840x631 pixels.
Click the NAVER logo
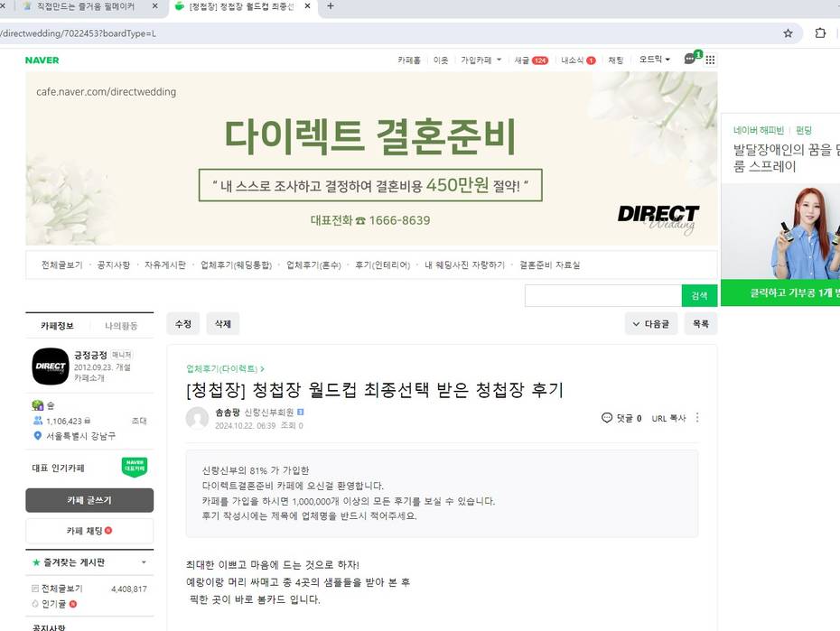click(x=42, y=60)
